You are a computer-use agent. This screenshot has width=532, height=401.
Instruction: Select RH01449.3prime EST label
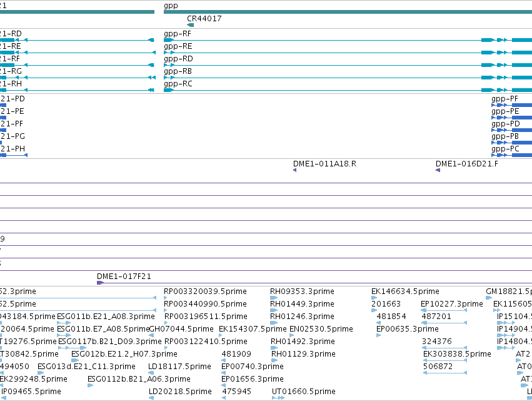click(302, 304)
